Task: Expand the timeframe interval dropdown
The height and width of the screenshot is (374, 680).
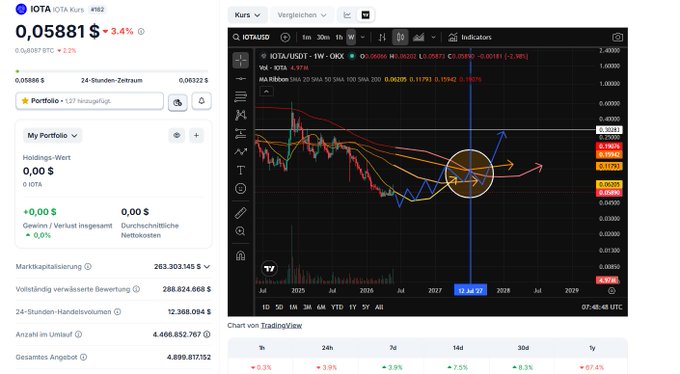Action: (363, 37)
